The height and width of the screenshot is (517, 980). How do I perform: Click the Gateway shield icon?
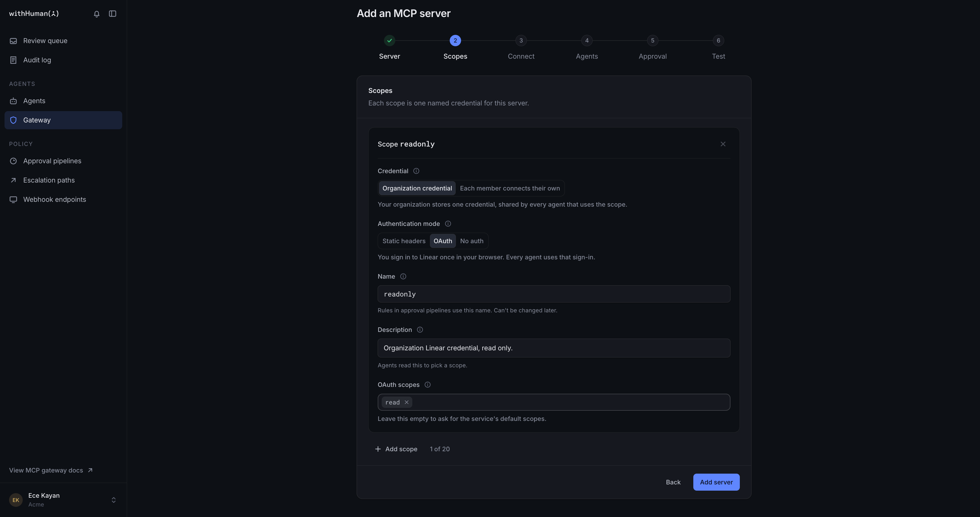(x=13, y=120)
